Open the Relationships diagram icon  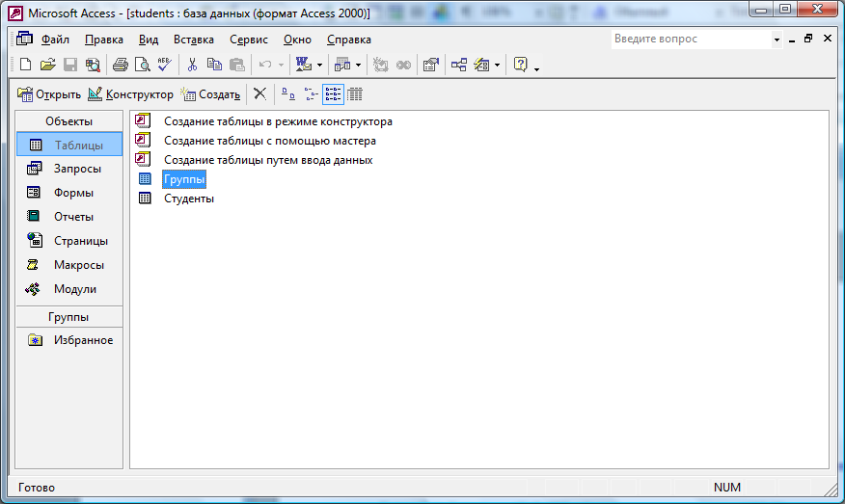[x=459, y=65]
